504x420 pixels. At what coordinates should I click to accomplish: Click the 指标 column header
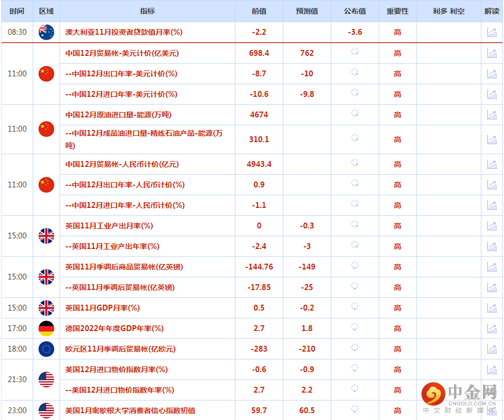(147, 11)
